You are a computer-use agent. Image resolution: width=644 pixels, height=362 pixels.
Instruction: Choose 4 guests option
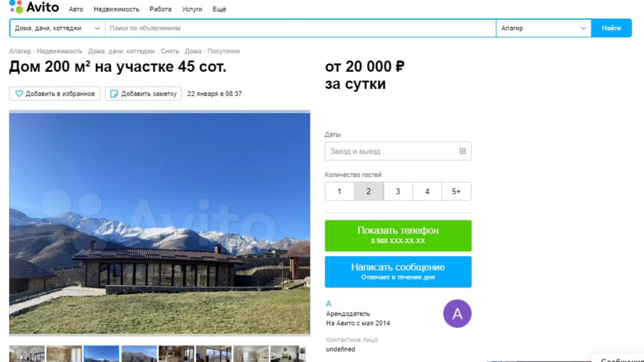427,191
